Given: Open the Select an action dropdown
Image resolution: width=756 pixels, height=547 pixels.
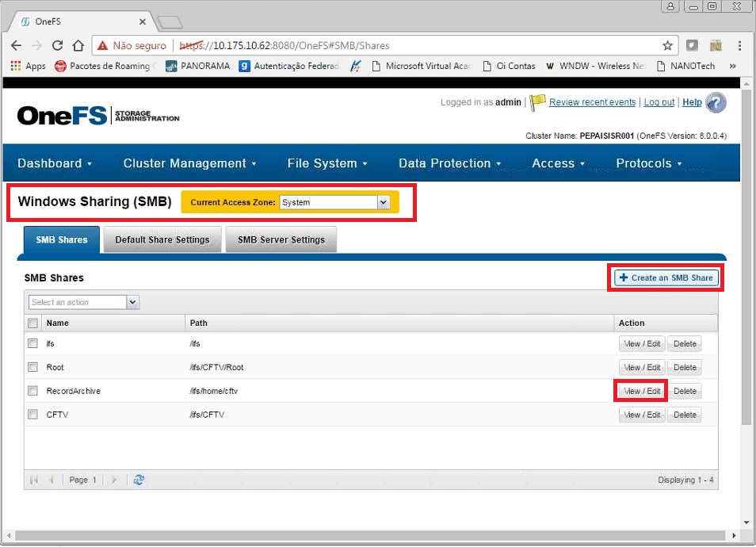Looking at the screenshot, I should tap(84, 302).
